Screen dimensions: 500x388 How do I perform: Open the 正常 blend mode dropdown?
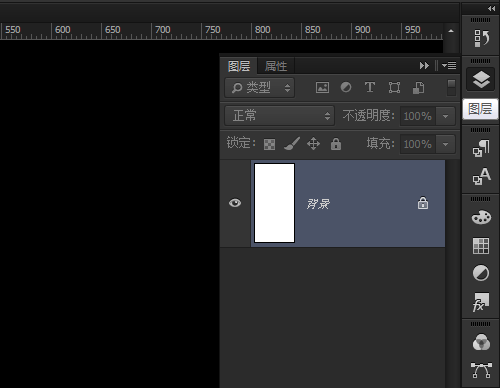click(279, 116)
